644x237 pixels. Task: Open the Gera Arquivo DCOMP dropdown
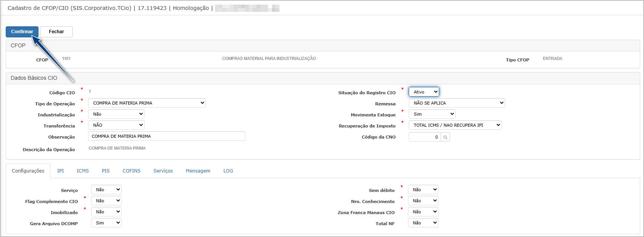point(106,223)
